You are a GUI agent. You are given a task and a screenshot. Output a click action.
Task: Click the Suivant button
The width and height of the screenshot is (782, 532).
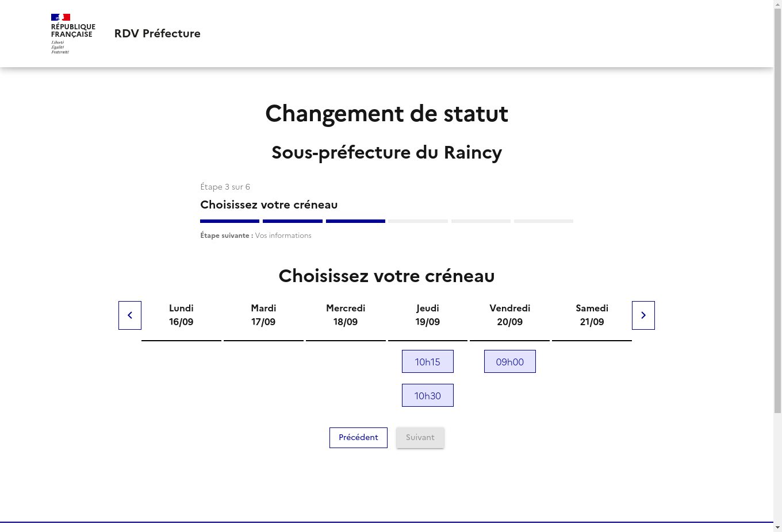click(x=420, y=438)
